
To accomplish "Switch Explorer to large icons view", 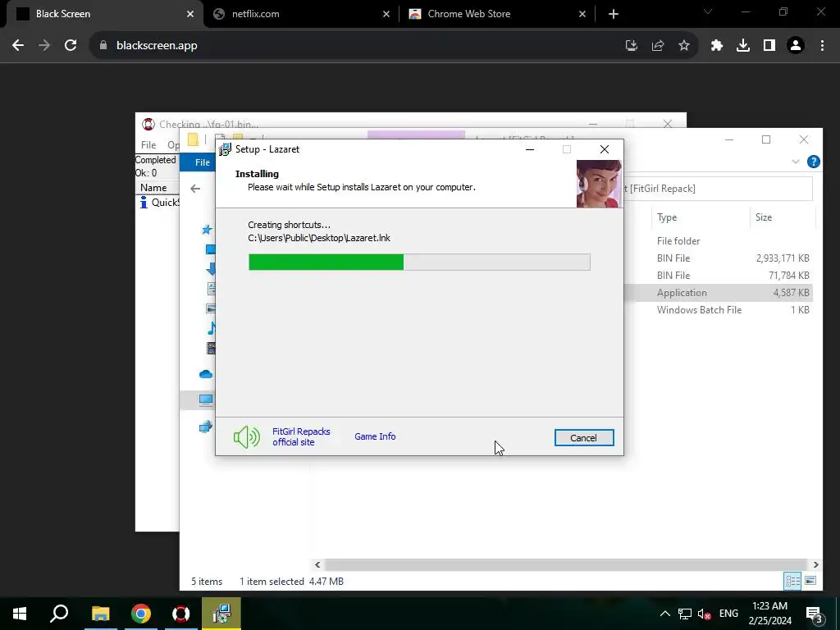I will [x=810, y=581].
